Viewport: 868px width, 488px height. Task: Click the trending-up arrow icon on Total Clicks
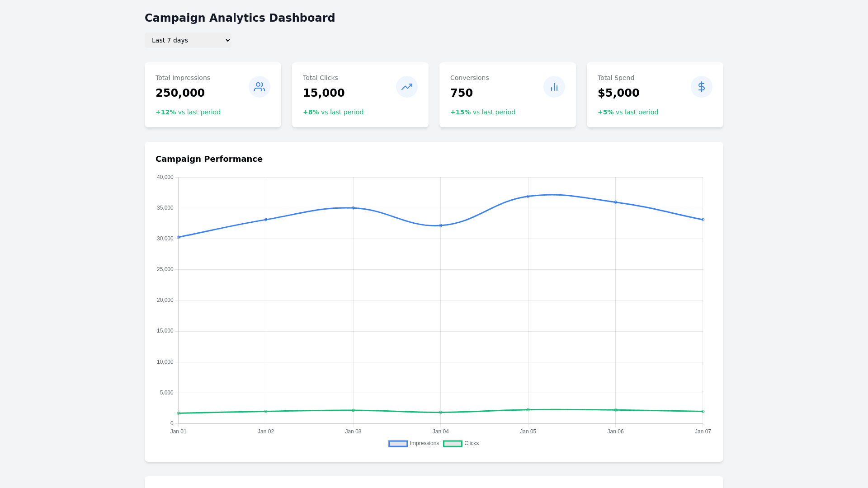[407, 87]
